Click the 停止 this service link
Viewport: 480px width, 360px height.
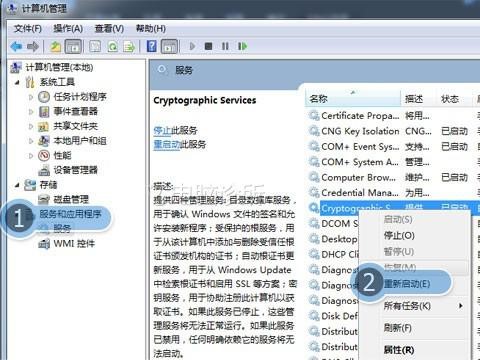coord(162,130)
